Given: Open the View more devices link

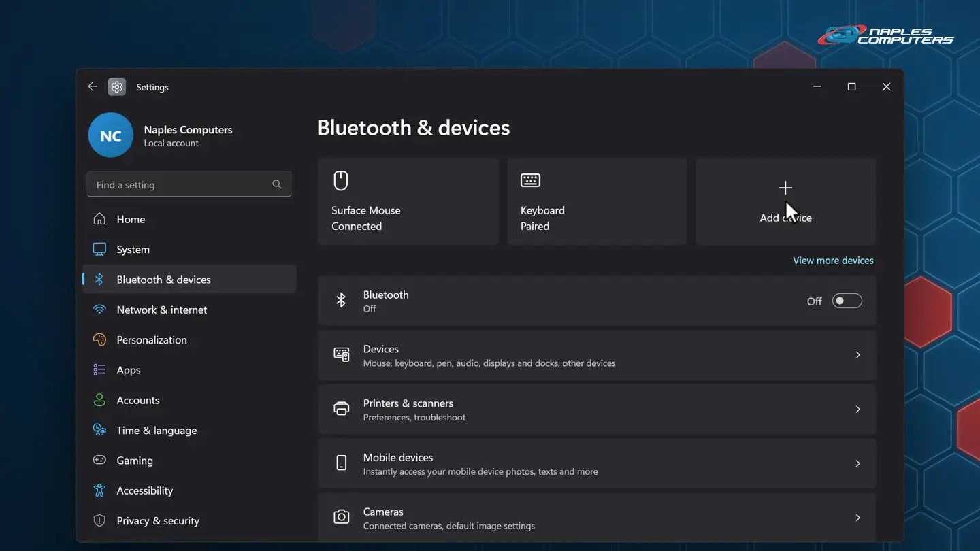Looking at the screenshot, I should click(x=833, y=261).
